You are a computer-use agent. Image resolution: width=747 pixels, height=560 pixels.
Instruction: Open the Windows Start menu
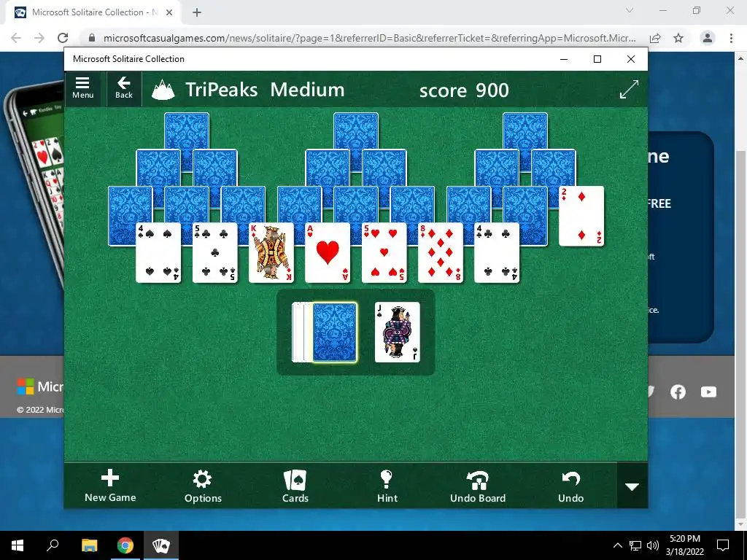coord(18,545)
